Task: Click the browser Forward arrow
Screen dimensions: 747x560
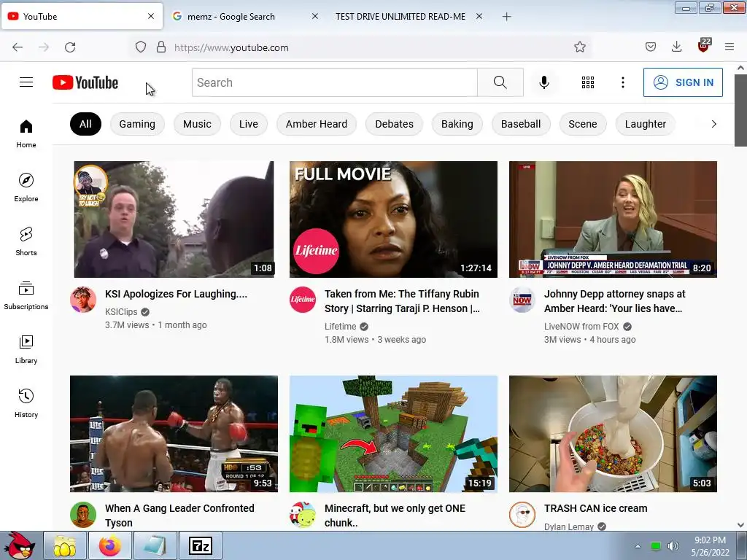Action: point(44,47)
